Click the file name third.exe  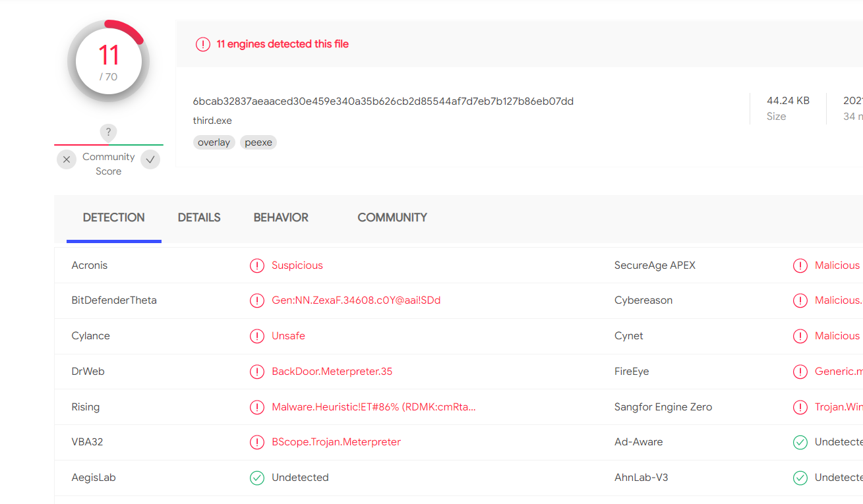click(212, 121)
